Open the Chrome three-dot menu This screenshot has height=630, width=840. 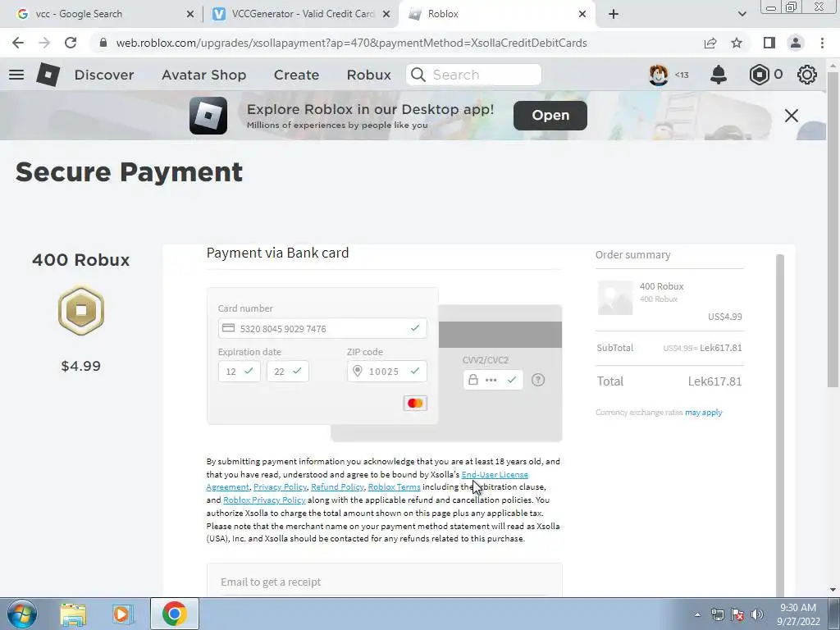point(822,43)
